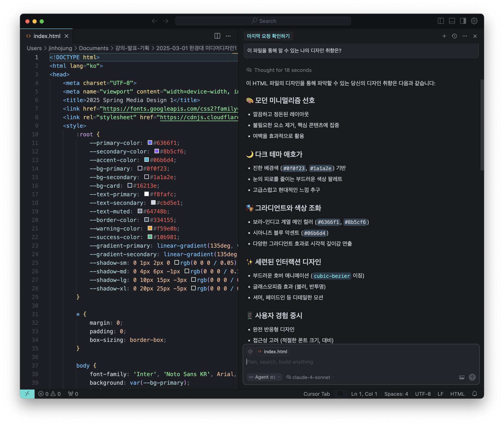Screen dimensions: 504x425
Task: Toggle the primary sidebar layout icon
Action: click(x=441, y=21)
